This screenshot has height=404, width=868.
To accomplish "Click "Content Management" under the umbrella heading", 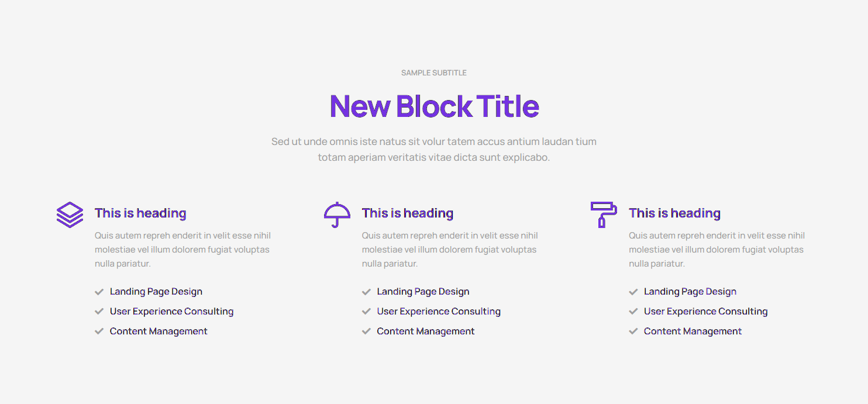I will click(426, 332).
